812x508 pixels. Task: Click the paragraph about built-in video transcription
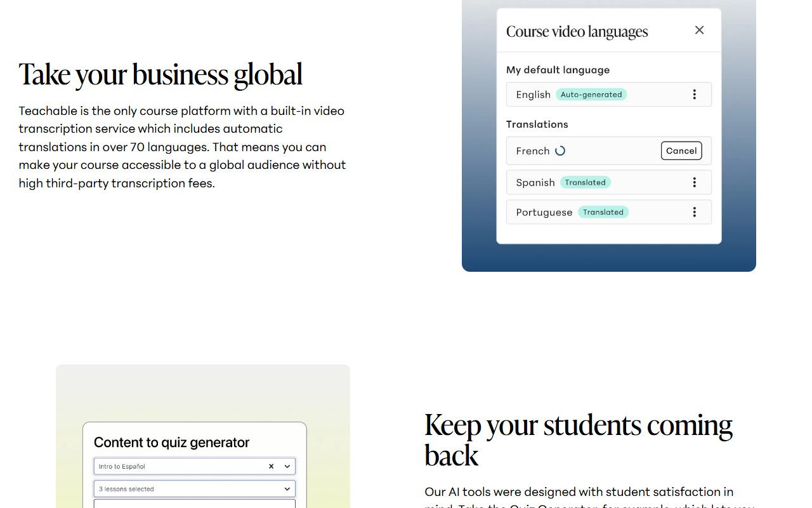pyautogui.click(x=183, y=147)
